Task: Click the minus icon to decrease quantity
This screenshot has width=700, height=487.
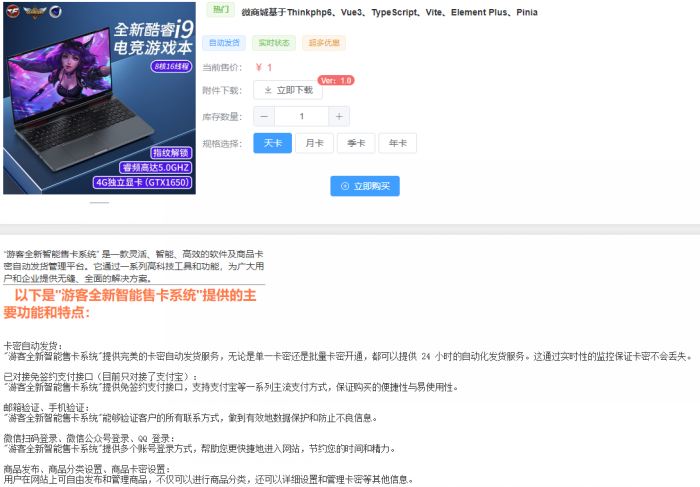Action: pos(264,116)
